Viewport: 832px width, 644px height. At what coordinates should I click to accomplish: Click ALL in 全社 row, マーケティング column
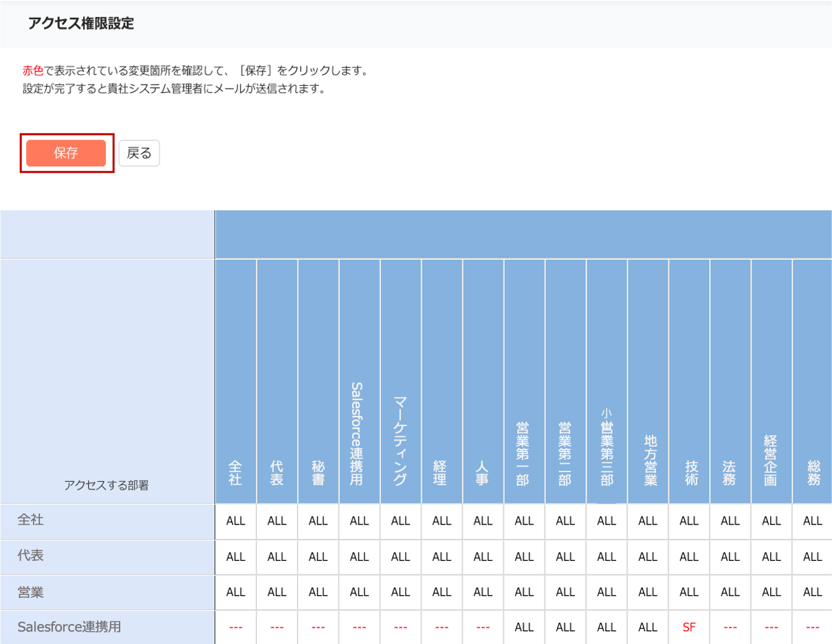(x=401, y=521)
